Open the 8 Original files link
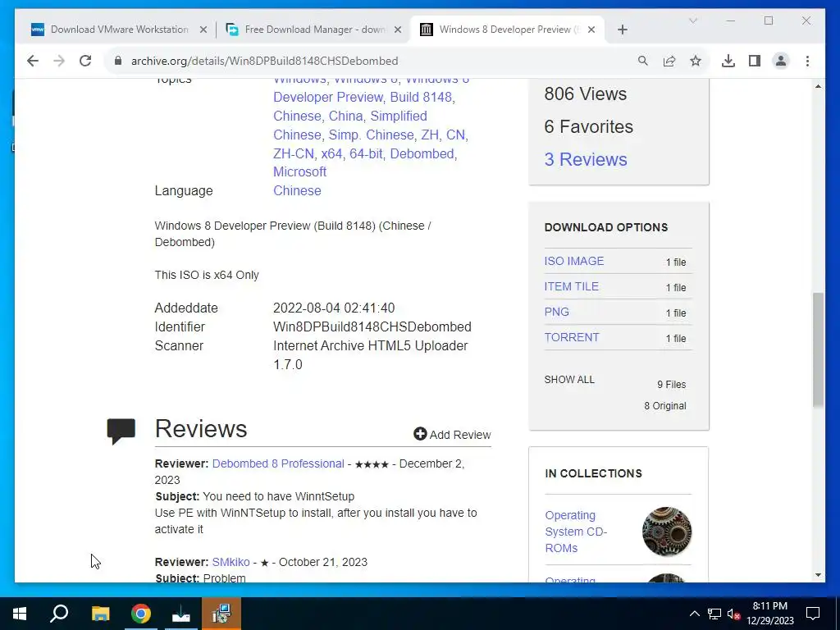 tap(664, 405)
